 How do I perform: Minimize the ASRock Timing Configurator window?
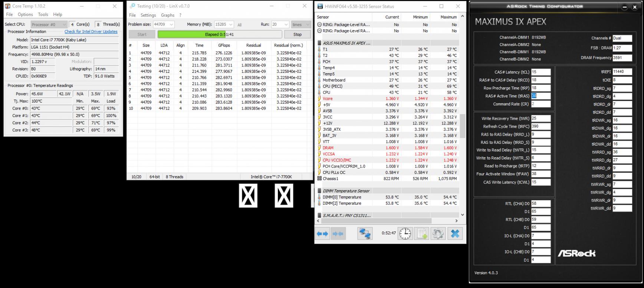point(625,7)
